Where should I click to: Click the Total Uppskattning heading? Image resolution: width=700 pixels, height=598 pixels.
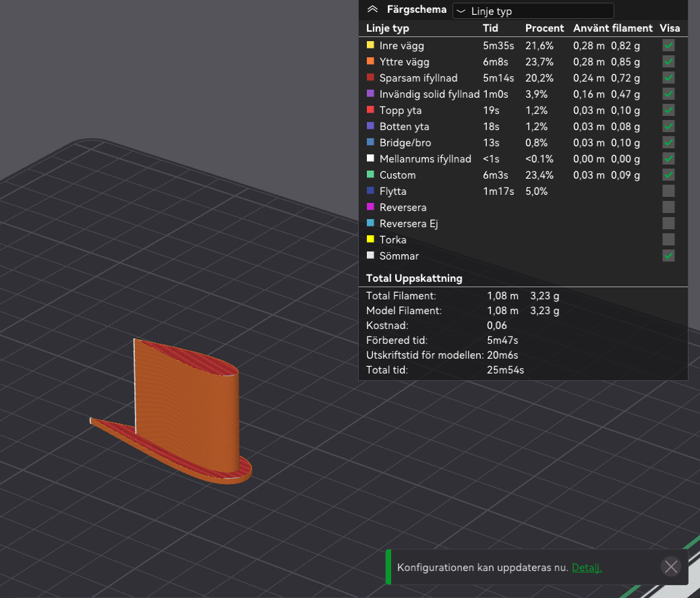[x=414, y=278]
